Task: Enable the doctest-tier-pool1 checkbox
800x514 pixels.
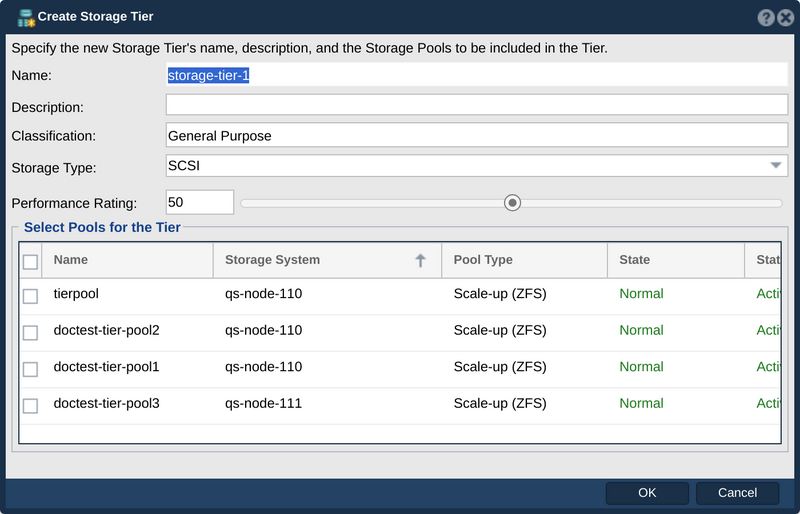Action: coord(31,369)
